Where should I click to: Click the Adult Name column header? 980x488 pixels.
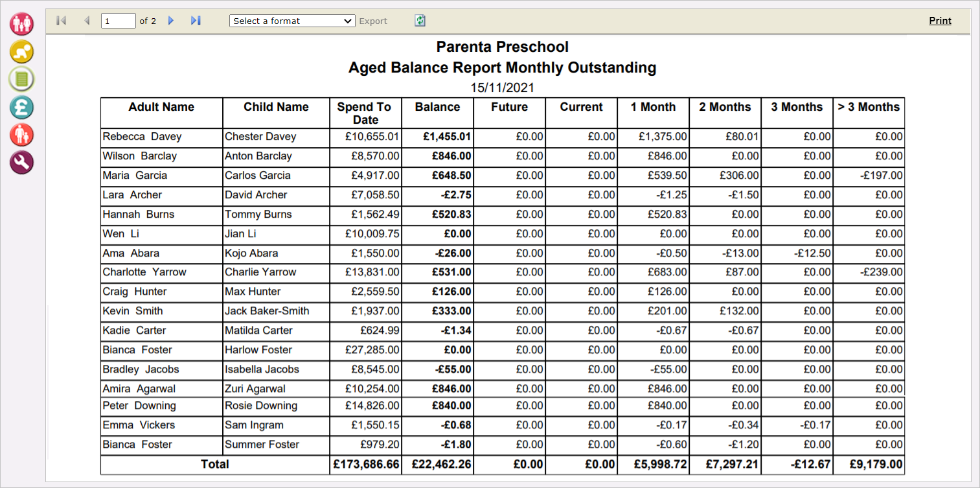(161, 107)
